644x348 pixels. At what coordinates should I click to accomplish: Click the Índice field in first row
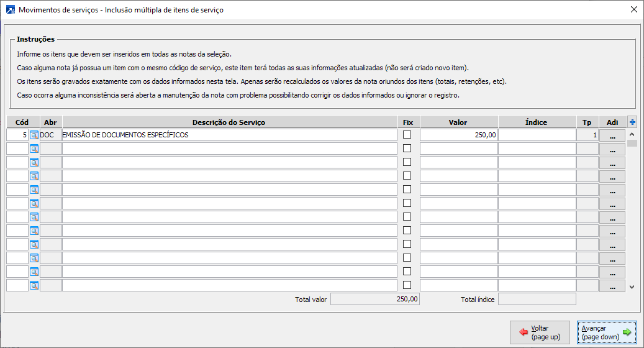tap(537, 135)
